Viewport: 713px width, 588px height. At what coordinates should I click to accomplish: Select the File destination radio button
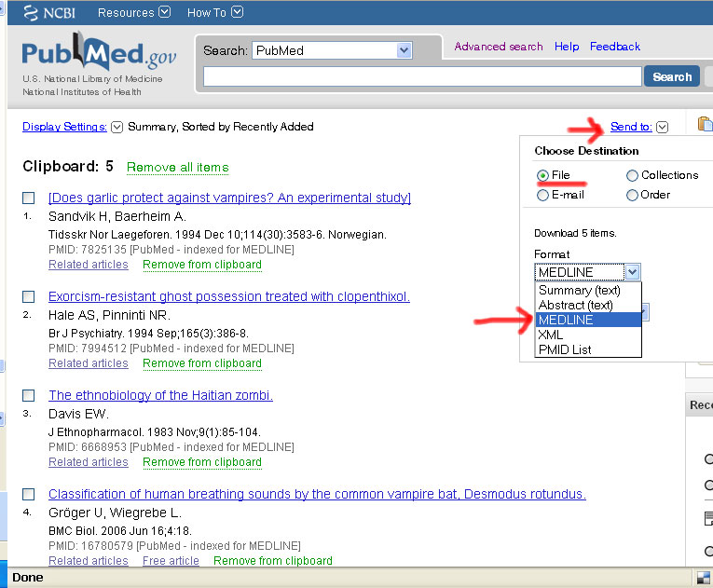tap(542, 175)
